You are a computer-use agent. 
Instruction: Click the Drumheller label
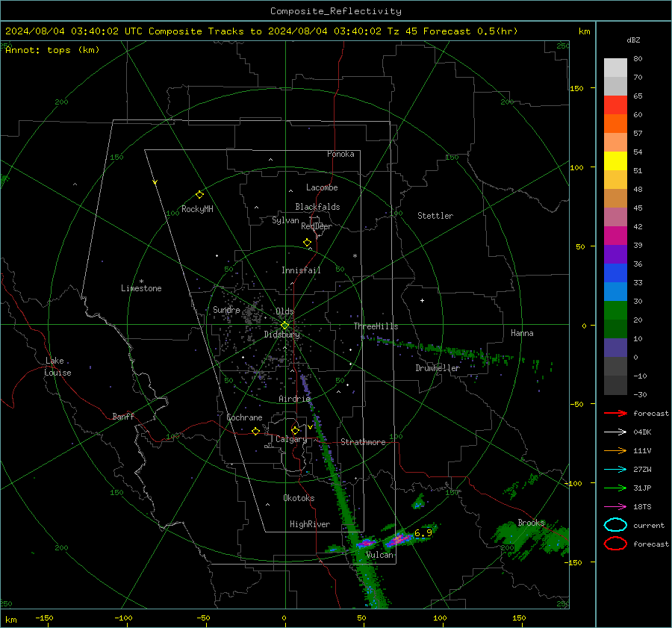click(x=438, y=368)
